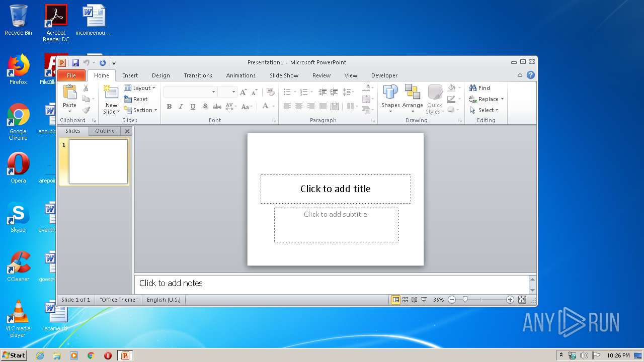Open PowerPoint Help question mark
This screenshot has width=644, height=362.
click(x=531, y=75)
